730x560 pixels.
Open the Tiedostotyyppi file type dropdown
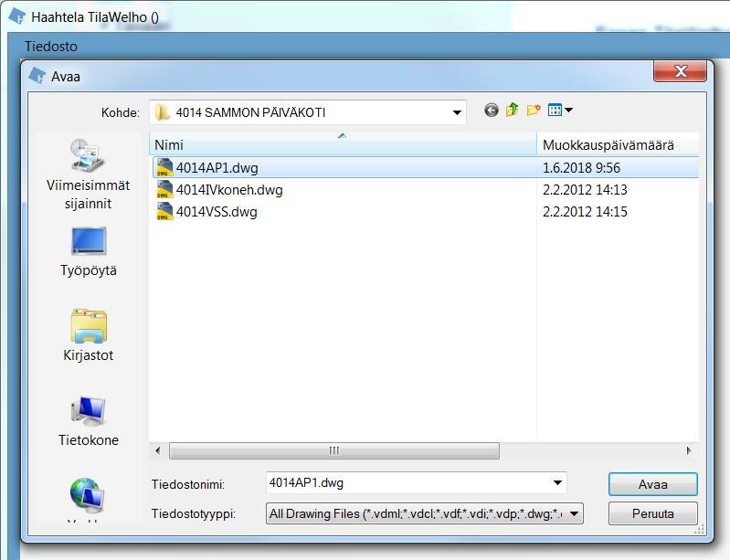(425, 514)
